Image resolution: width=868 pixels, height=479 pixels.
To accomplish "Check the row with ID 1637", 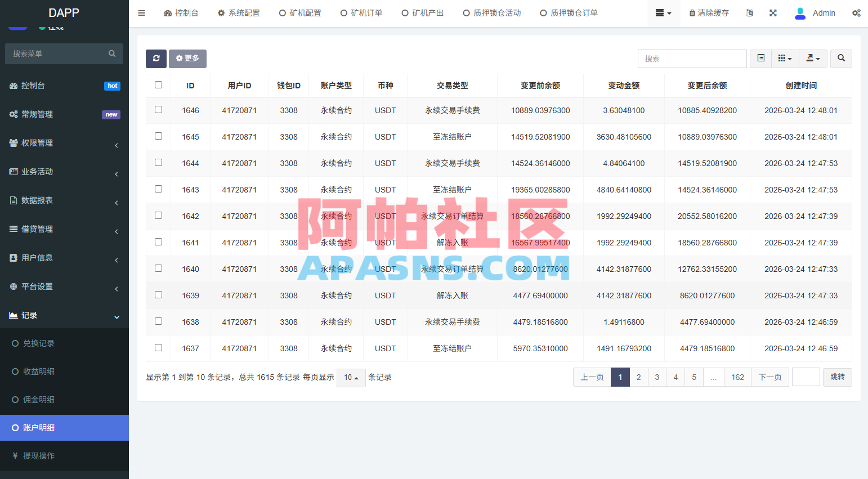I will [158, 348].
